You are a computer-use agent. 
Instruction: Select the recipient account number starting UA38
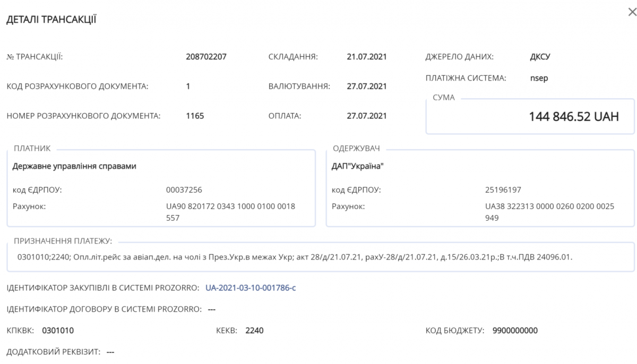(550, 212)
